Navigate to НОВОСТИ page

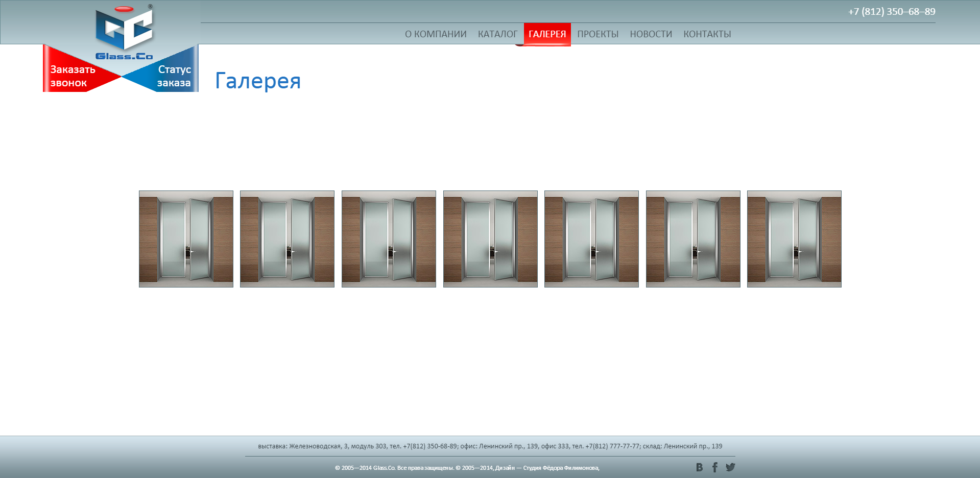tap(651, 34)
